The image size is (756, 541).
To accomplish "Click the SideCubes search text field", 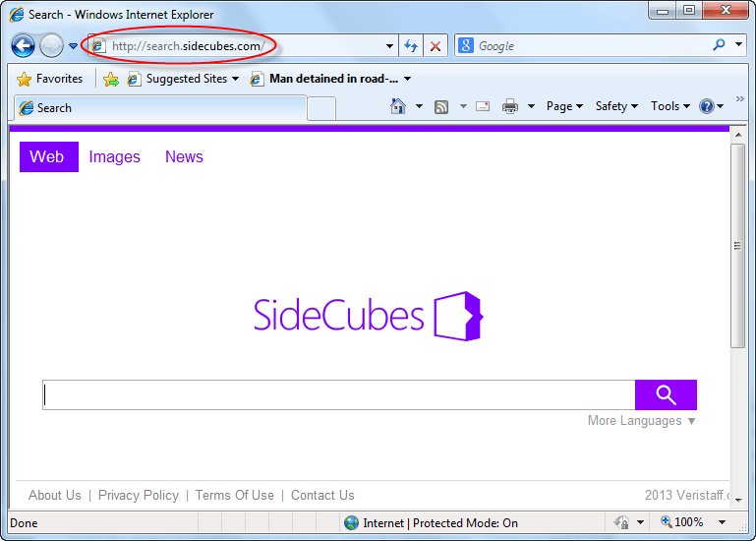I will pyautogui.click(x=339, y=394).
